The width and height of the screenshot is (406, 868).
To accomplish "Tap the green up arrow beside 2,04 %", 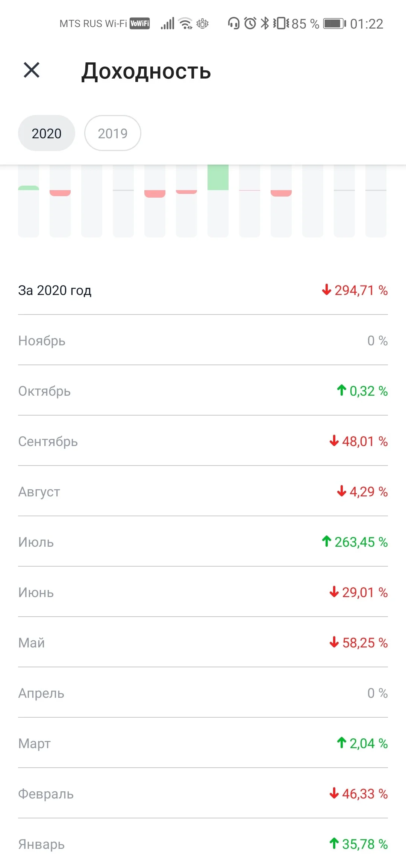I will click(341, 742).
